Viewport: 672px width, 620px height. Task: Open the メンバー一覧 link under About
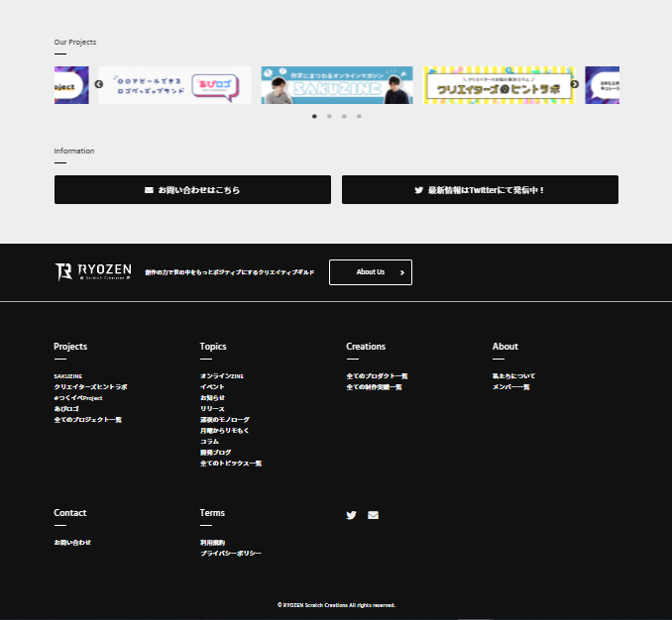tap(511, 387)
